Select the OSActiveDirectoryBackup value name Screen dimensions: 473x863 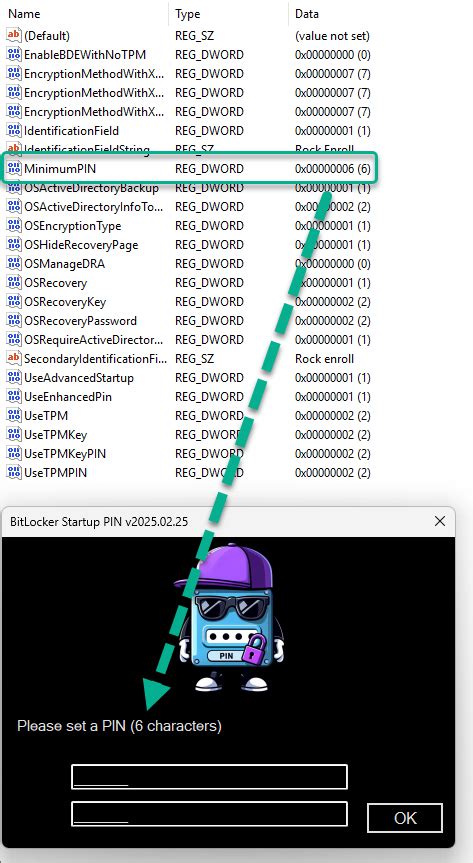(91, 188)
